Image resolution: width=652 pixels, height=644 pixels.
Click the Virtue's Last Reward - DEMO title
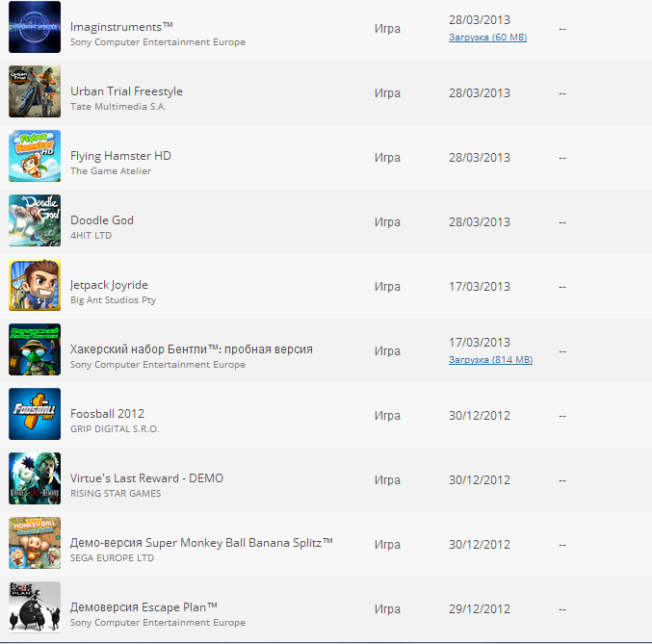point(146,478)
